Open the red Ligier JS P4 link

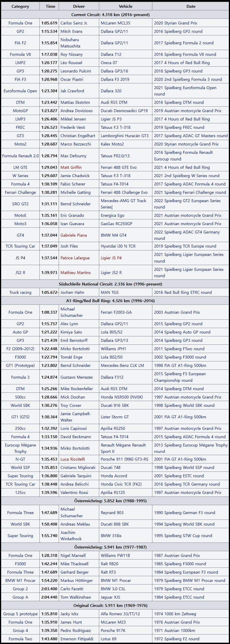click(x=111, y=258)
